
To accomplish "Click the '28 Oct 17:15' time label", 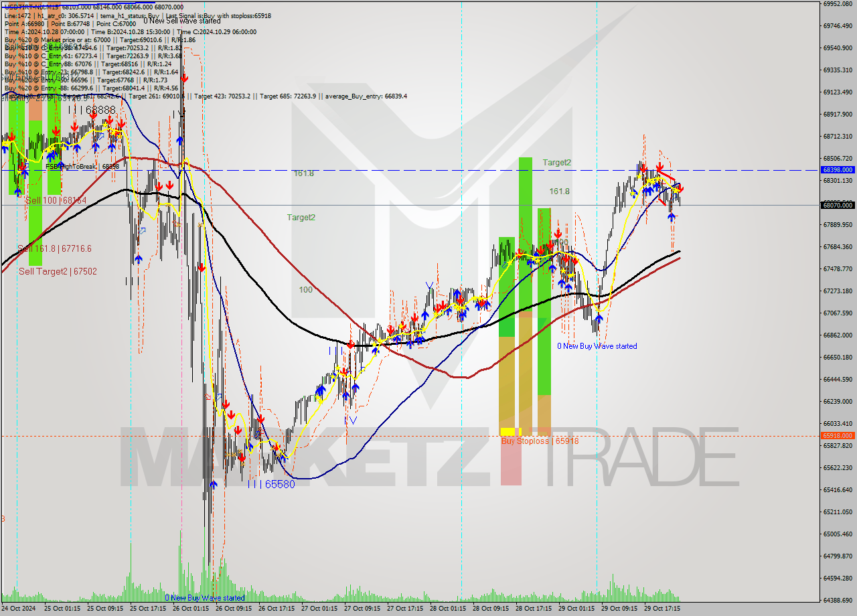I will 534,609.
